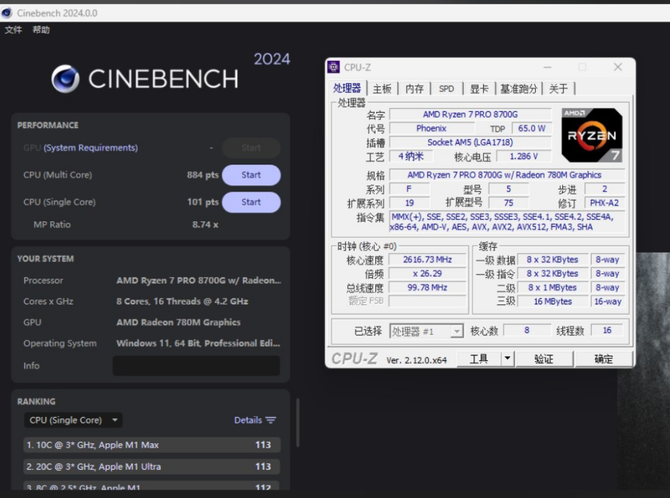Click the disabled GPU Start button
This screenshot has height=498, width=670.
tap(251, 148)
